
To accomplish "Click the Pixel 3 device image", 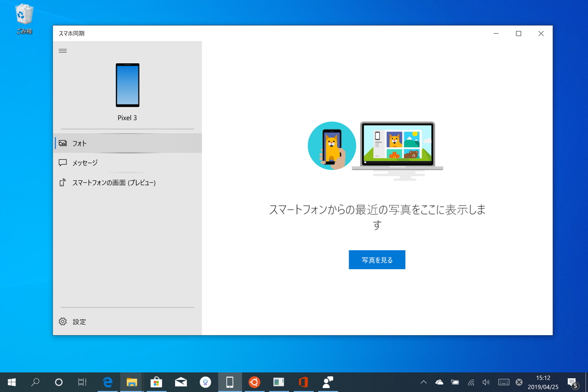I will pos(127,85).
